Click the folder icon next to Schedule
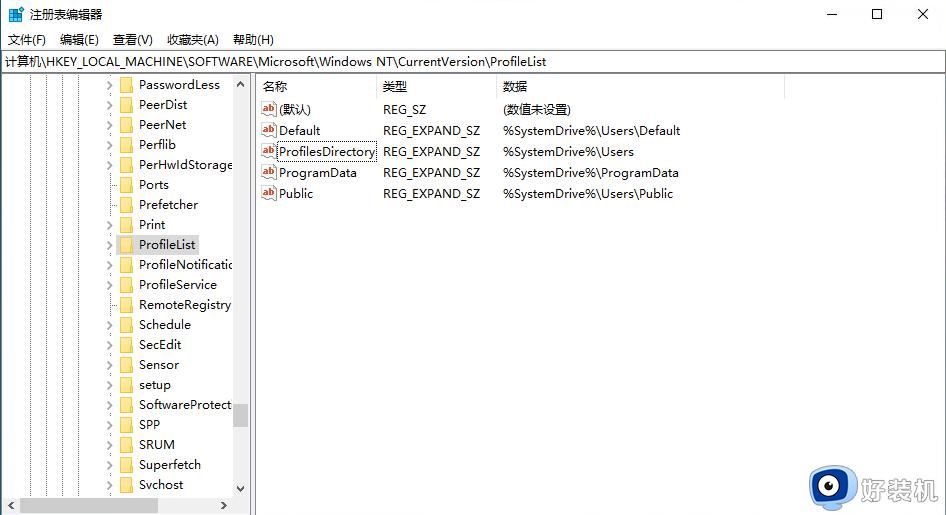The width and height of the screenshot is (946, 515). pos(126,325)
